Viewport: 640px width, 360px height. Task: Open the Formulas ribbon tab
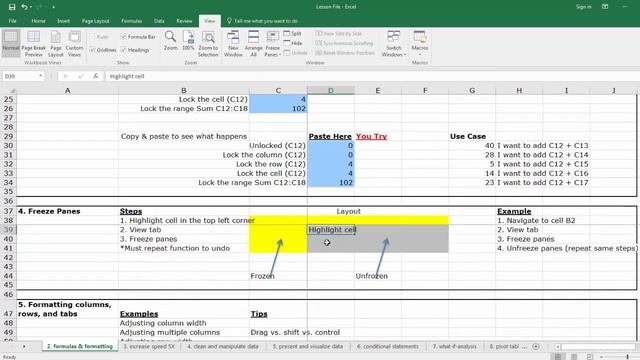[131, 21]
